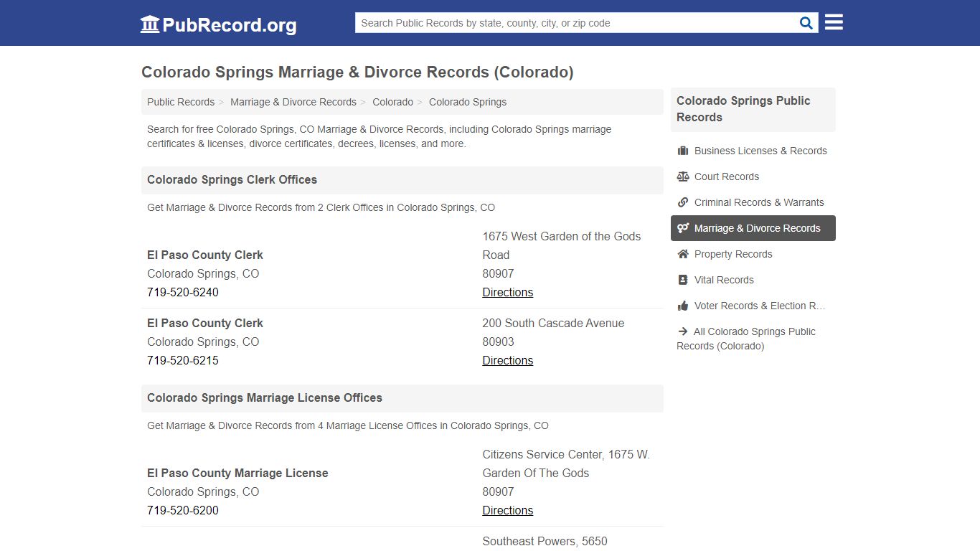The height and width of the screenshot is (551, 980).
Task: Click address 1675 West Garden of the Gods Road
Action: 562,245
